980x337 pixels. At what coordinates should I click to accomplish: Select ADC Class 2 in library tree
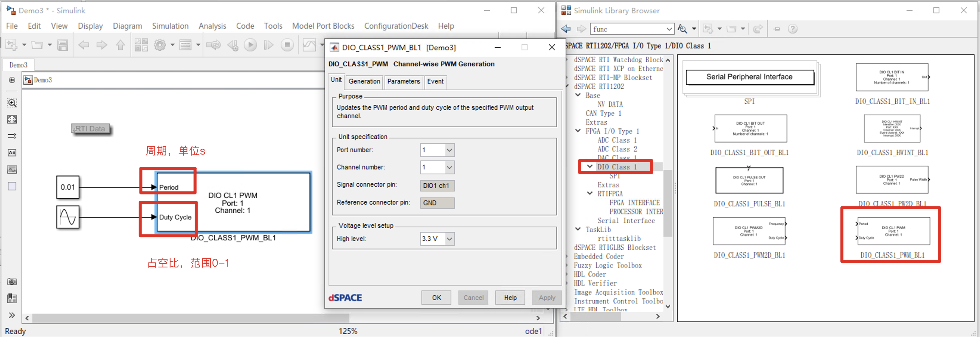(617, 149)
